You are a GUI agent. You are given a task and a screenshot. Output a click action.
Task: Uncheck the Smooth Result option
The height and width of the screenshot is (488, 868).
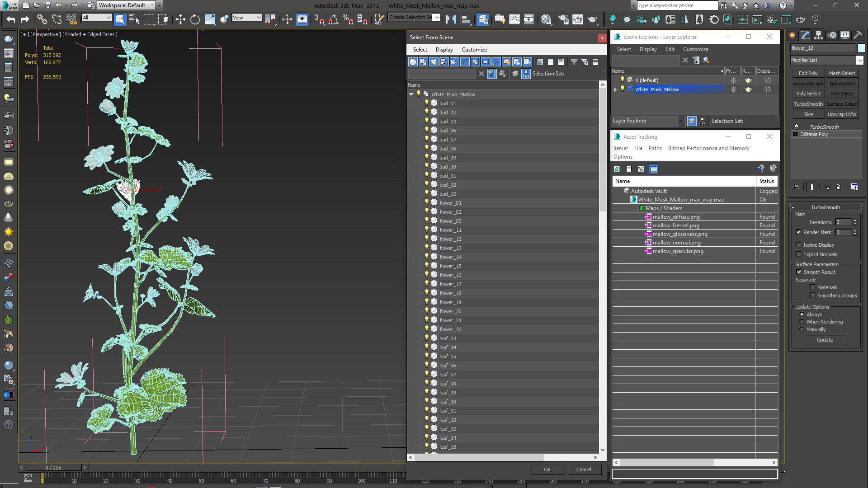click(x=799, y=272)
